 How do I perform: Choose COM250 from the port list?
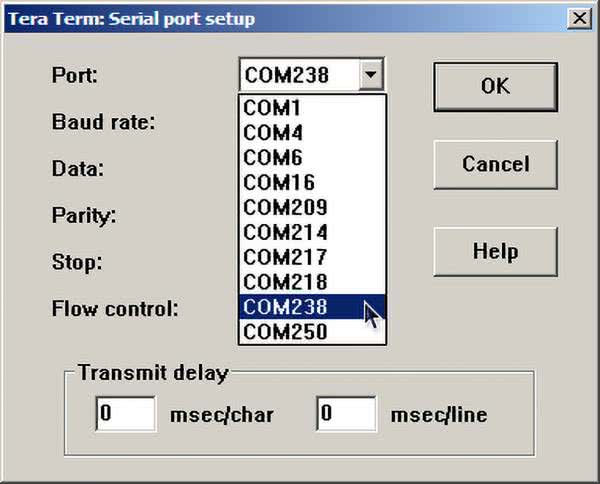click(x=300, y=332)
